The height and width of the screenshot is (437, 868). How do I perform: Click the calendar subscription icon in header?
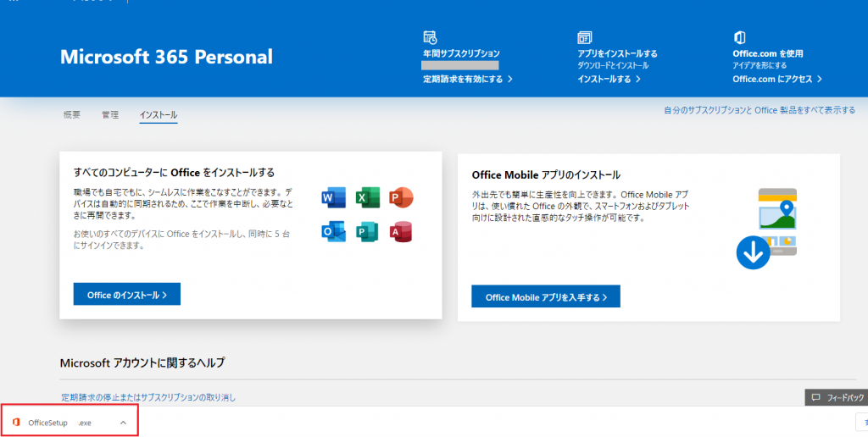coord(430,37)
